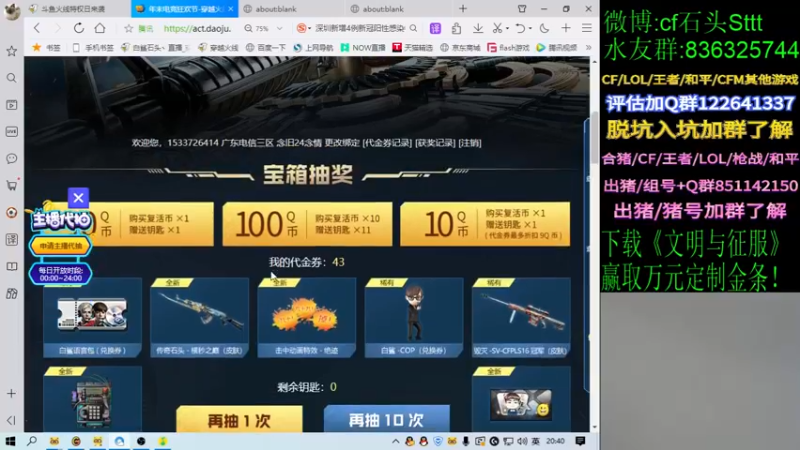Open the browser home page
800x450 pixels.
pos(100,28)
